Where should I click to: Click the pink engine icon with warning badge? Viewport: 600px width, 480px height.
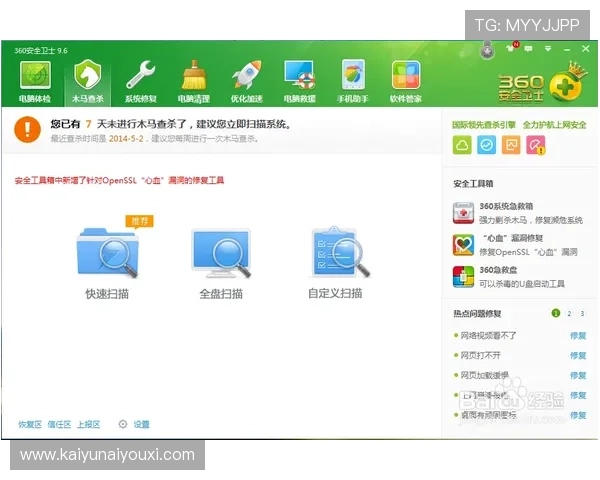(536, 145)
